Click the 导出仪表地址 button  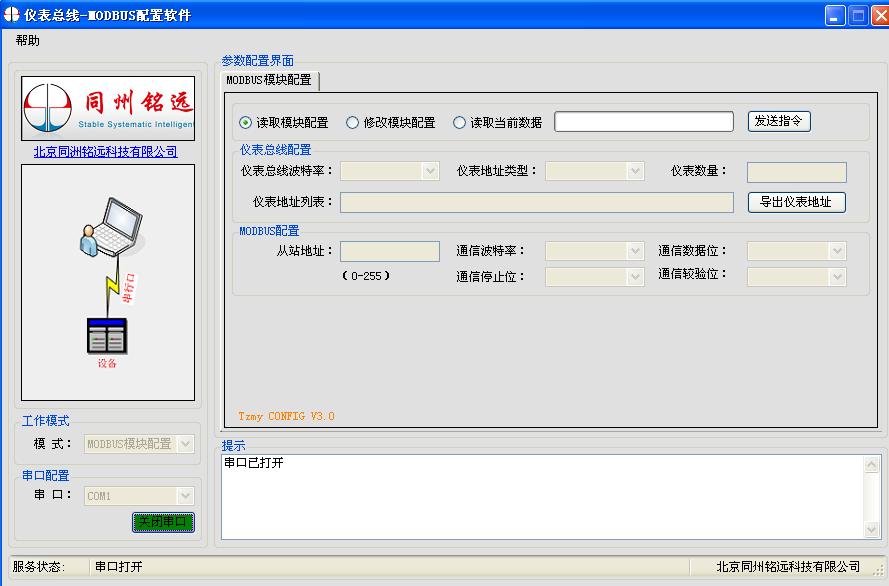tap(797, 202)
